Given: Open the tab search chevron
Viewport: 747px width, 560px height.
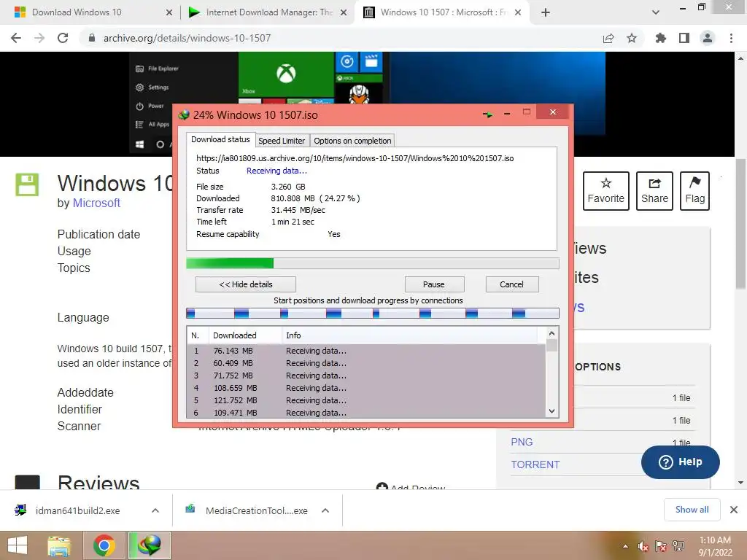Looking at the screenshot, I should [x=656, y=12].
